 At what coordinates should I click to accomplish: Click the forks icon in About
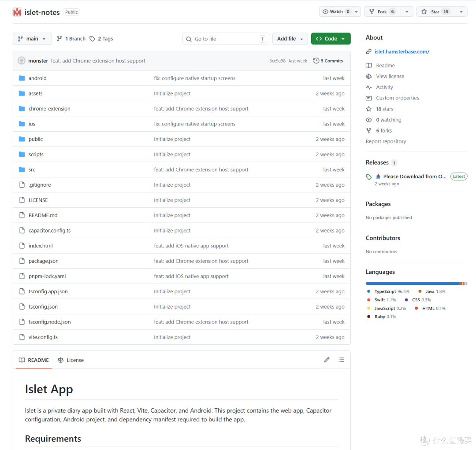369,131
